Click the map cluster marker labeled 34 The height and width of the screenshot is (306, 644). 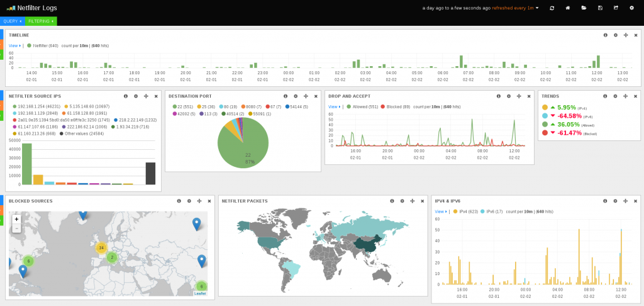coord(101,247)
